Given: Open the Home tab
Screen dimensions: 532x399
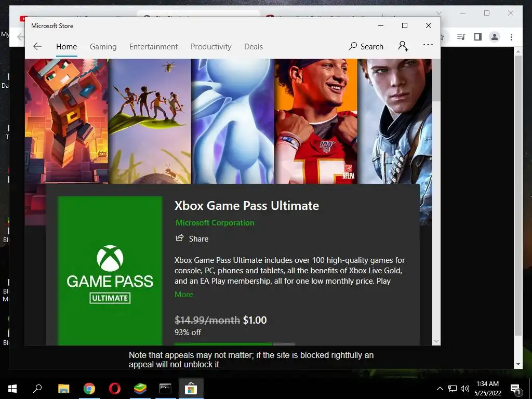Looking at the screenshot, I should click(x=66, y=46).
